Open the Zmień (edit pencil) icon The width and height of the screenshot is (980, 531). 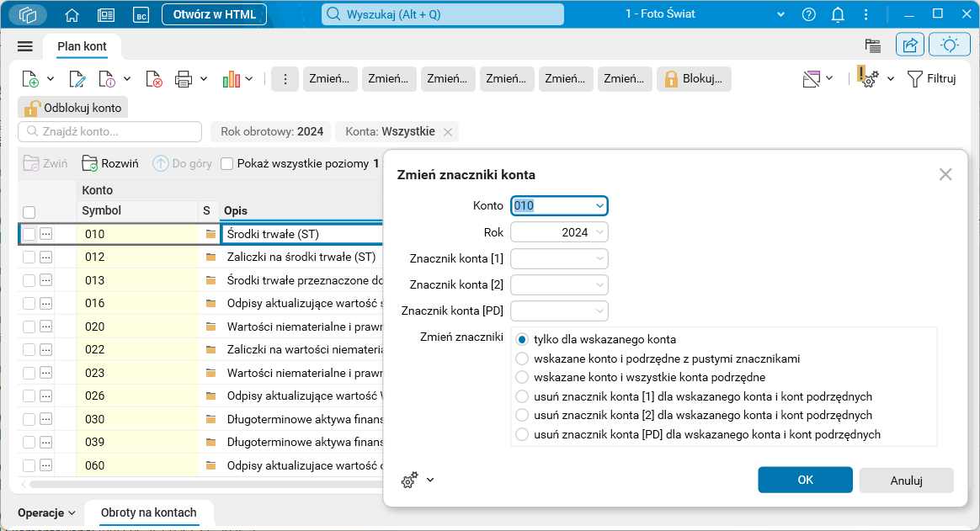[76, 78]
